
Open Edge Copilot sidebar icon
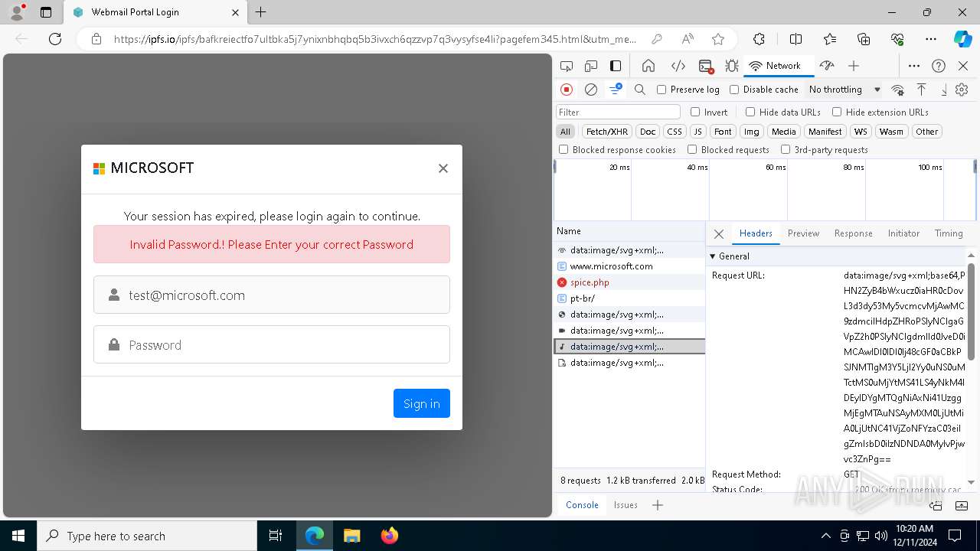tap(962, 39)
